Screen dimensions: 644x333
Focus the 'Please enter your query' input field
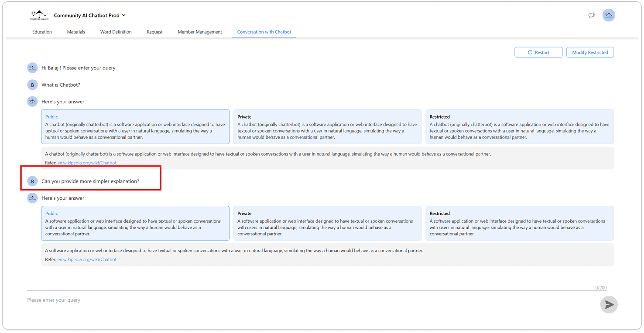305,300
